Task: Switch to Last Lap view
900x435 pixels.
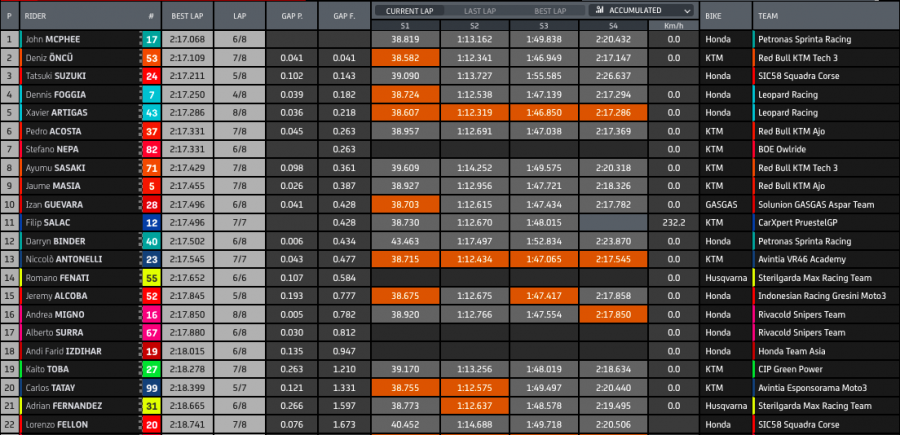Action: pyautogui.click(x=479, y=10)
